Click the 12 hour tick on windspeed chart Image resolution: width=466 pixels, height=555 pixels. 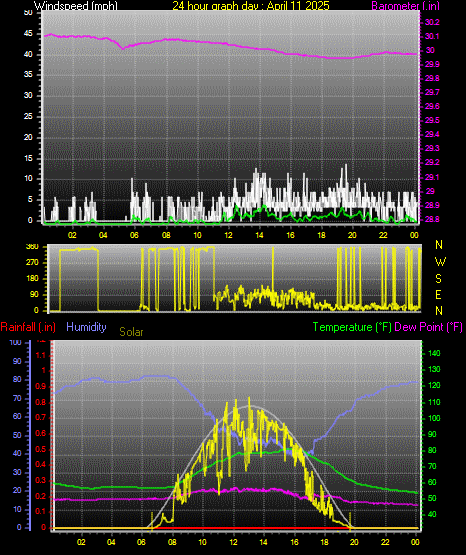tap(228, 235)
